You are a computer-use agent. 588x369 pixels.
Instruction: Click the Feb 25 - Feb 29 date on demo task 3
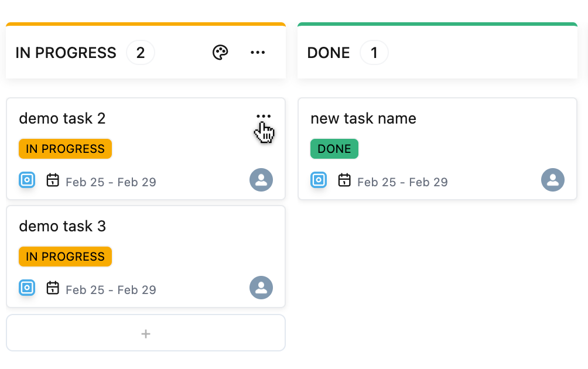point(111,289)
